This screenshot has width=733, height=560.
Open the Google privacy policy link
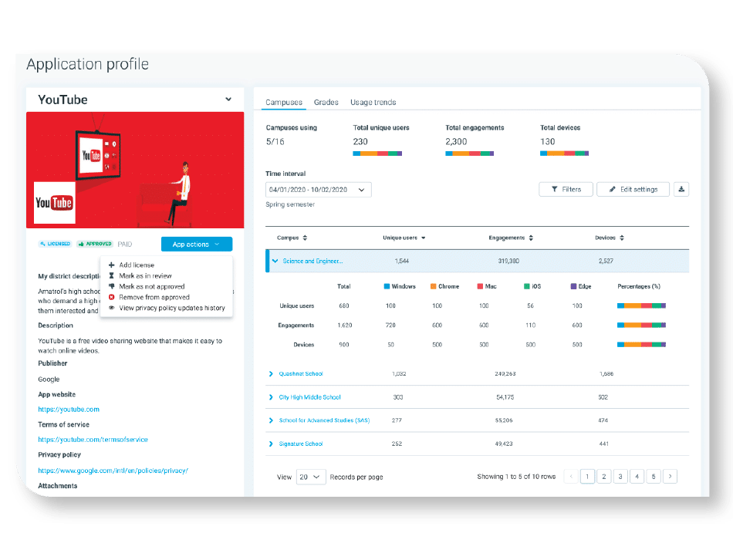(113, 471)
